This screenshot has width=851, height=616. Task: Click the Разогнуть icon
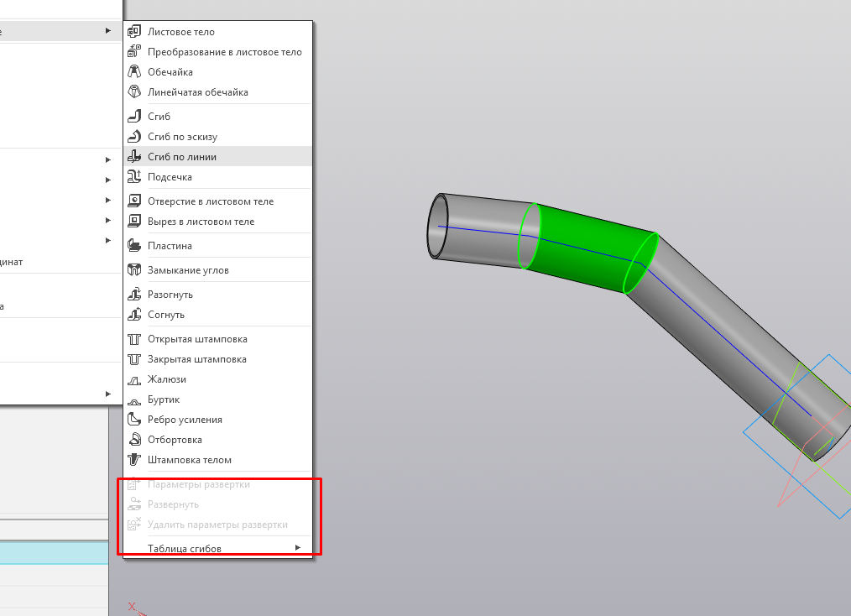134,295
